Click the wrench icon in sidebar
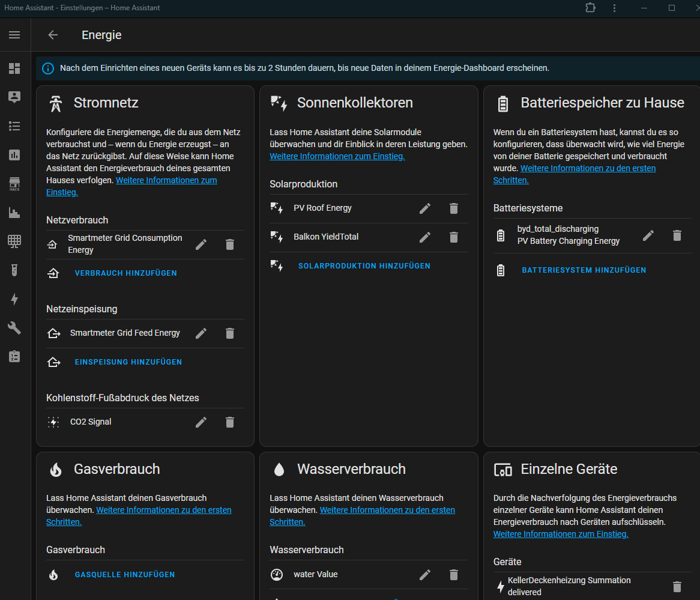700x600 pixels. [14, 328]
